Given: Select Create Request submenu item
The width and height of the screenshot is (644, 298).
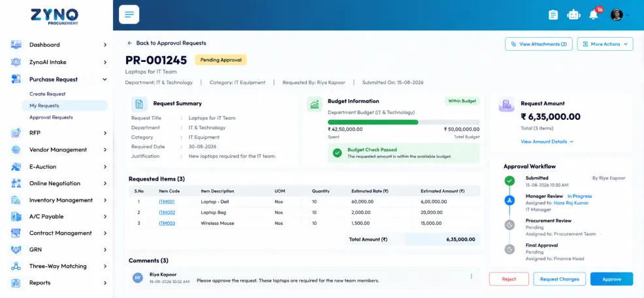Looking at the screenshot, I should click(47, 94).
